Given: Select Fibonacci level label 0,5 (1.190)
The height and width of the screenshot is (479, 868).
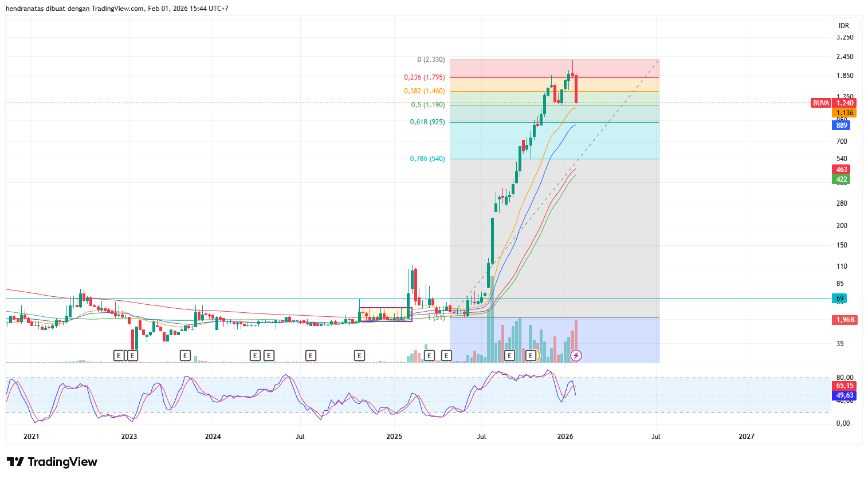Looking at the screenshot, I should pyautogui.click(x=427, y=105).
